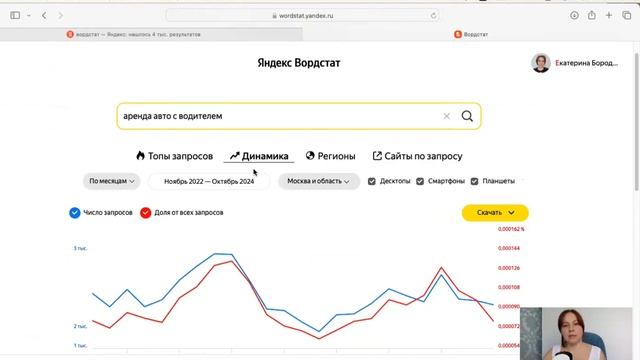Screen dimensions: 640x360
Task: Switch to the Вордстат browser tab
Action: (471, 35)
